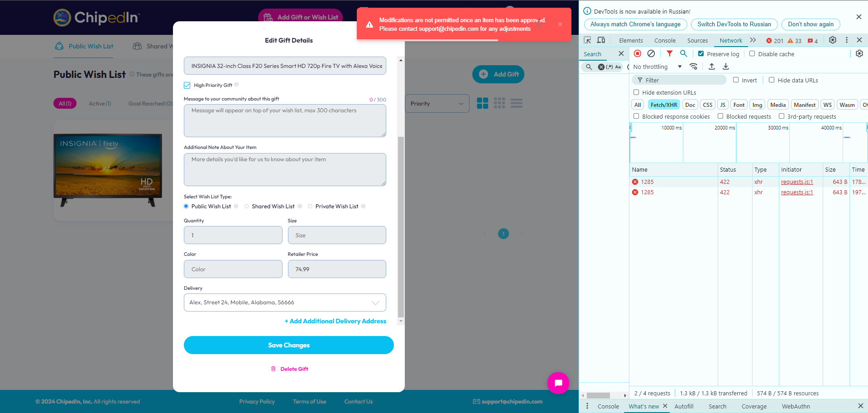The width and height of the screenshot is (868, 413).
Task: Open the Delivery address dropdown
Action: [x=285, y=303]
